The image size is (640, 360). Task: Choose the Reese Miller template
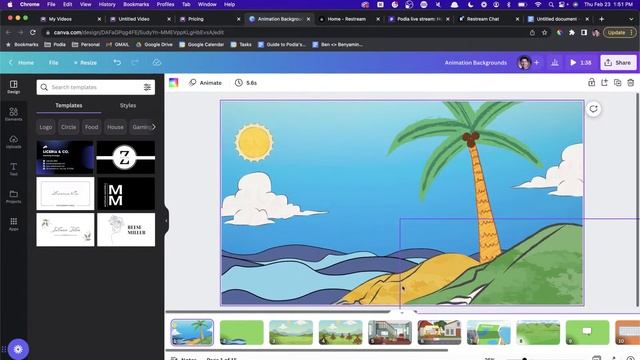point(126,230)
